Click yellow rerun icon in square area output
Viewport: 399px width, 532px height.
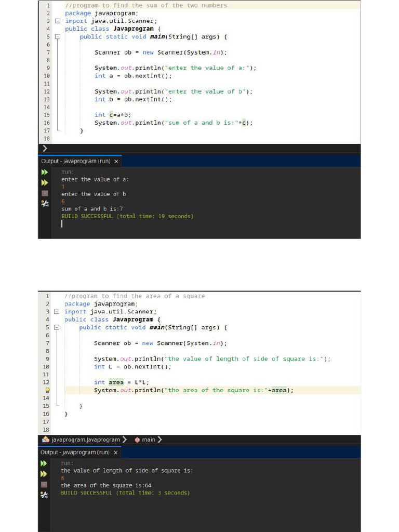tap(44, 474)
